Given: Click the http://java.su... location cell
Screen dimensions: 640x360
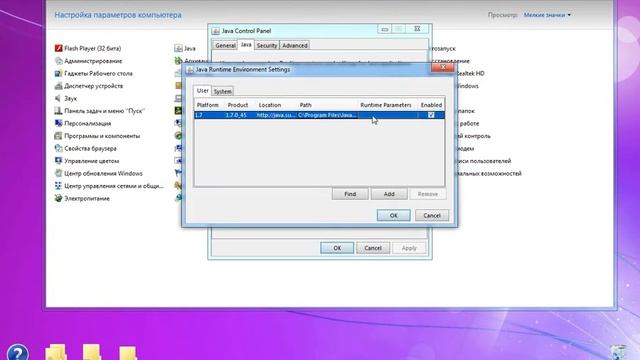Looking at the screenshot, I should click(x=276, y=115).
